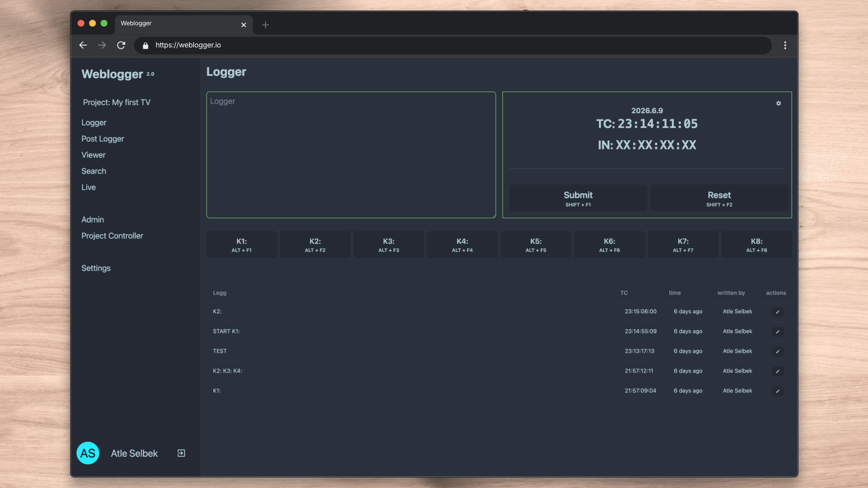868x488 pixels.
Task: Insert K2: with its button
Action: tap(315, 244)
